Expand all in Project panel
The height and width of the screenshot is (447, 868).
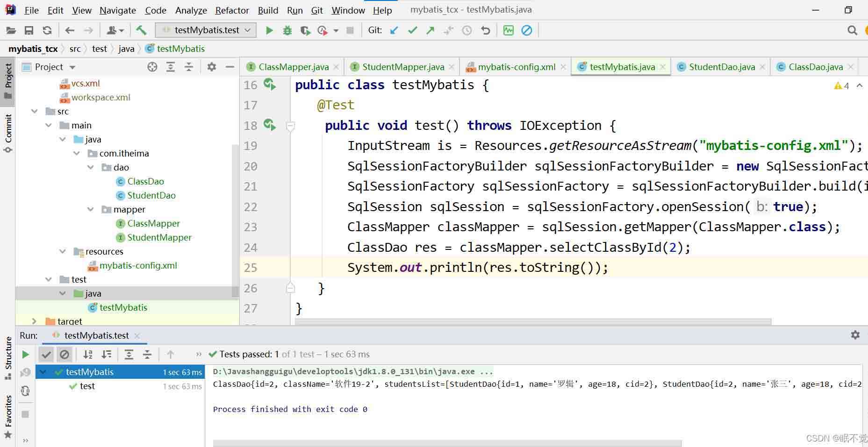(x=171, y=67)
